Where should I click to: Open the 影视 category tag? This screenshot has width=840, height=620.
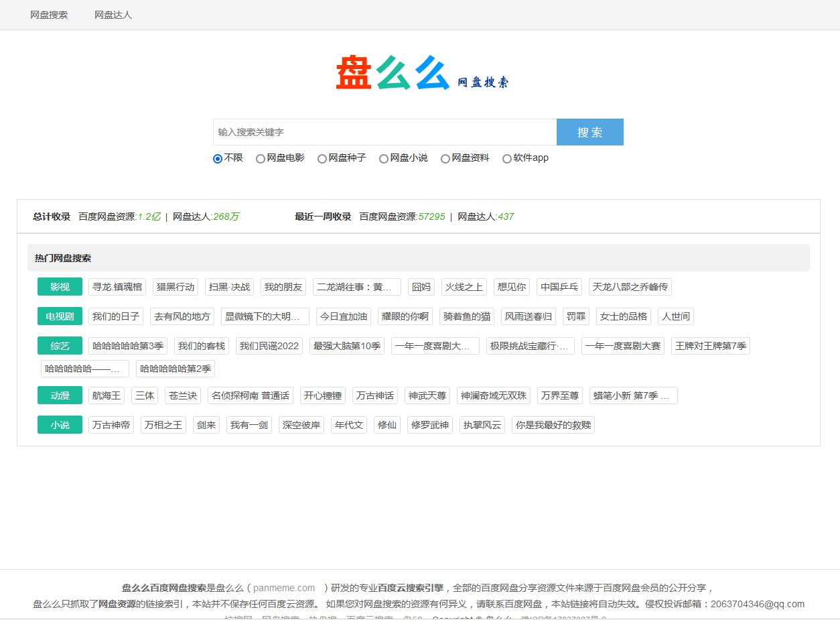pyautogui.click(x=60, y=287)
